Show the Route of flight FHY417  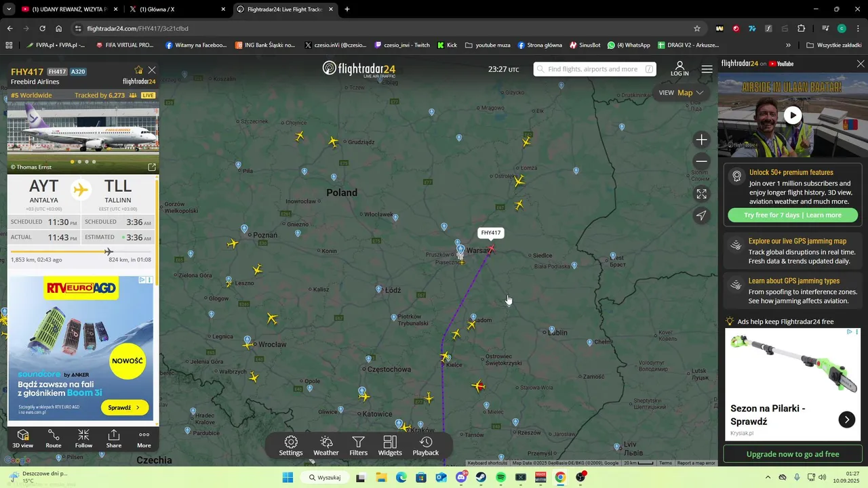click(54, 439)
